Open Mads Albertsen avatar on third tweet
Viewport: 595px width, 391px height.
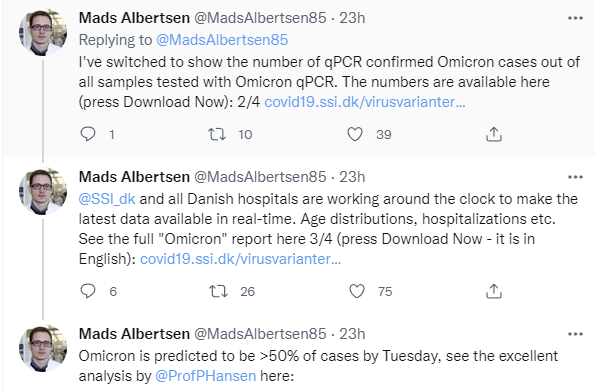coord(42,348)
